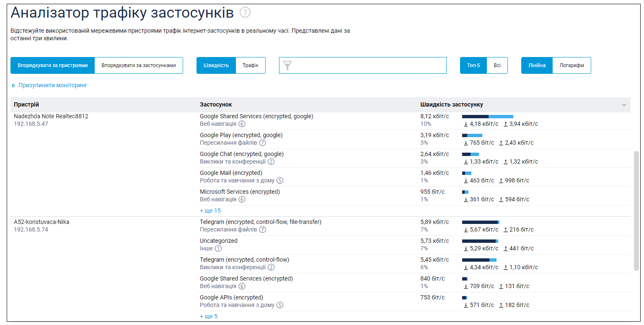Select Впорядкувати за пристроями tab
The image size is (644, 325).
(53, 65)
